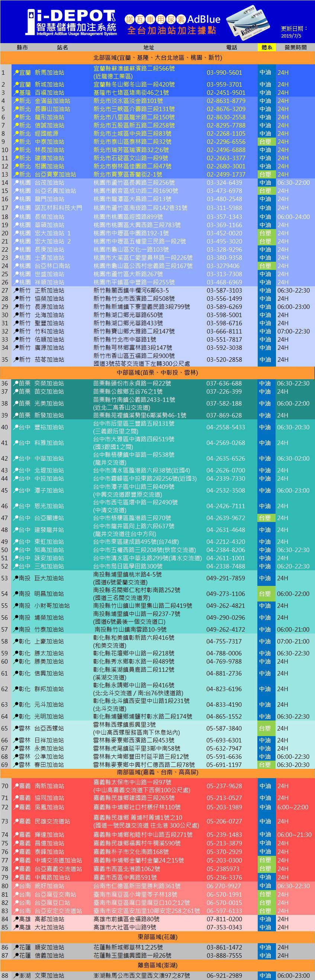
Task: Click address of 諾瓦材料科技大門
Action: [x=140, y=208]
